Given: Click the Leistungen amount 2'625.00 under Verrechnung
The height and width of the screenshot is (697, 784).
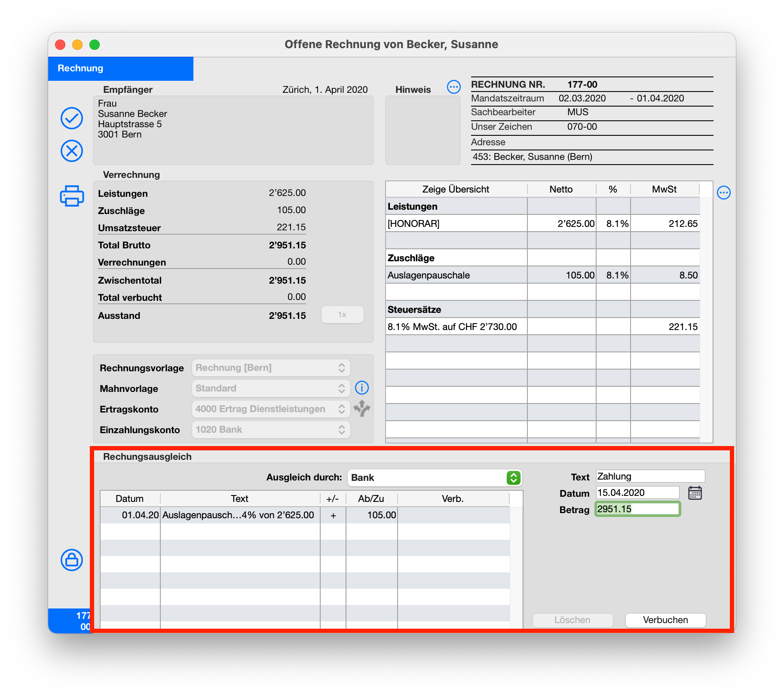Looking at the screenshot, I should click(288, 193).
